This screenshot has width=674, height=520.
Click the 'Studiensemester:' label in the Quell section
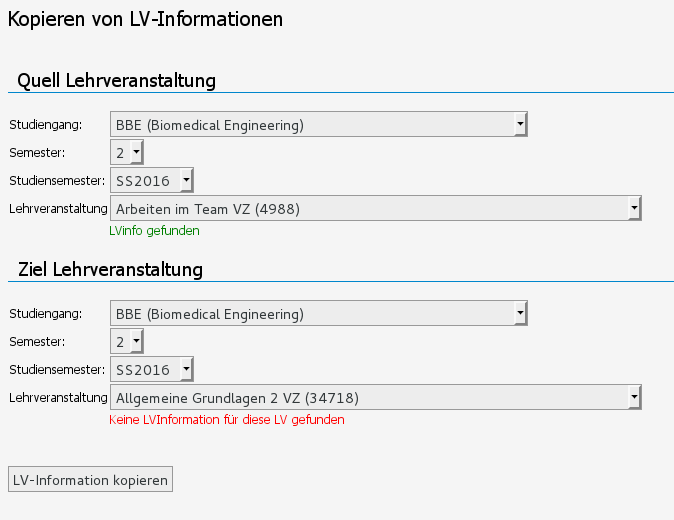click(56, 181)
